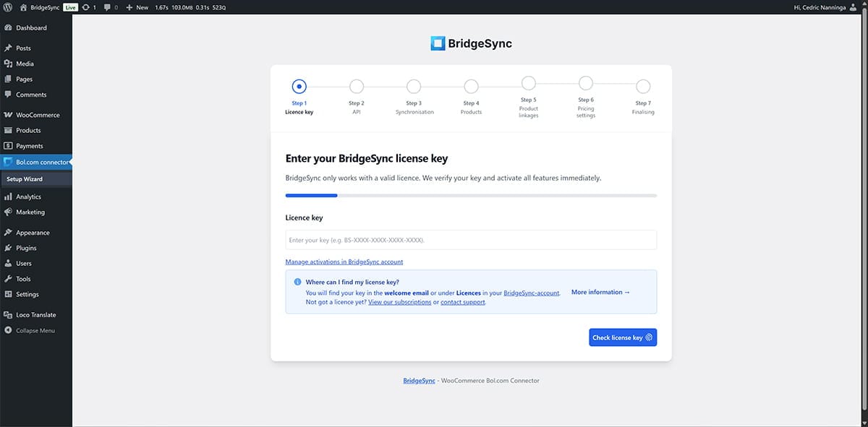Open Loco Translate via its sidebar icon
The width and height of the screenshot is (868, 427).
pyautogui.click(x=10, y=314)
